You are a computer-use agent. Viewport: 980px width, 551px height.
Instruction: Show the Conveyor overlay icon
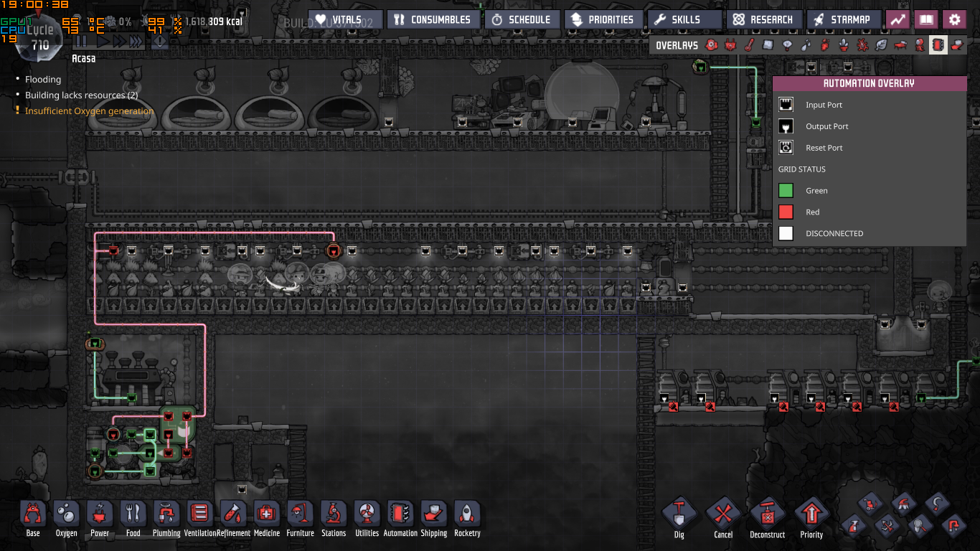pos(957,45)
